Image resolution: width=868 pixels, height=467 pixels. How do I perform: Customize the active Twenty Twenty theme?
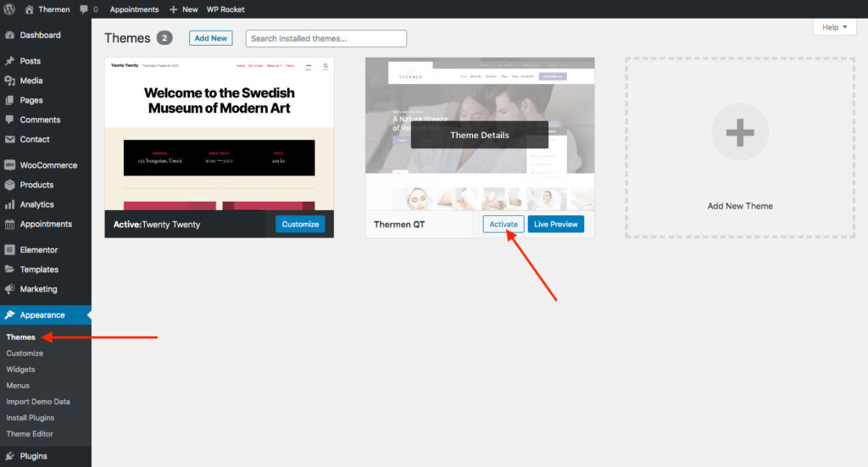[x=300, y=224]
